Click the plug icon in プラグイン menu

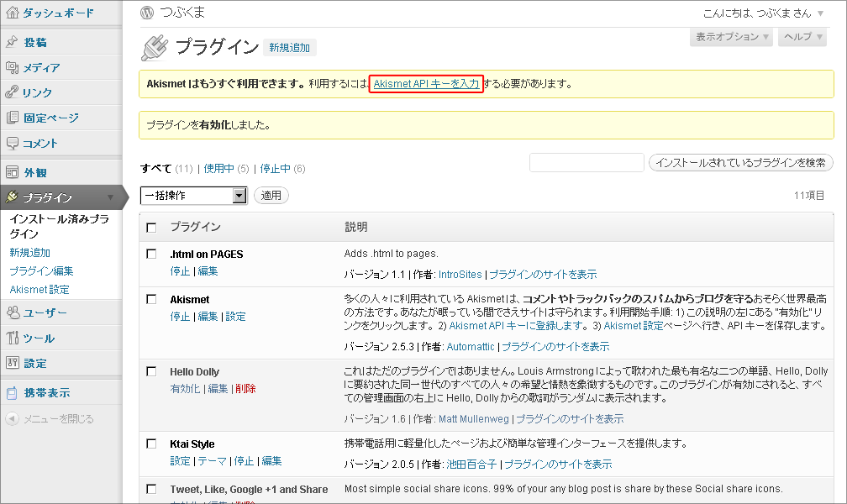[x=12, y=197]
